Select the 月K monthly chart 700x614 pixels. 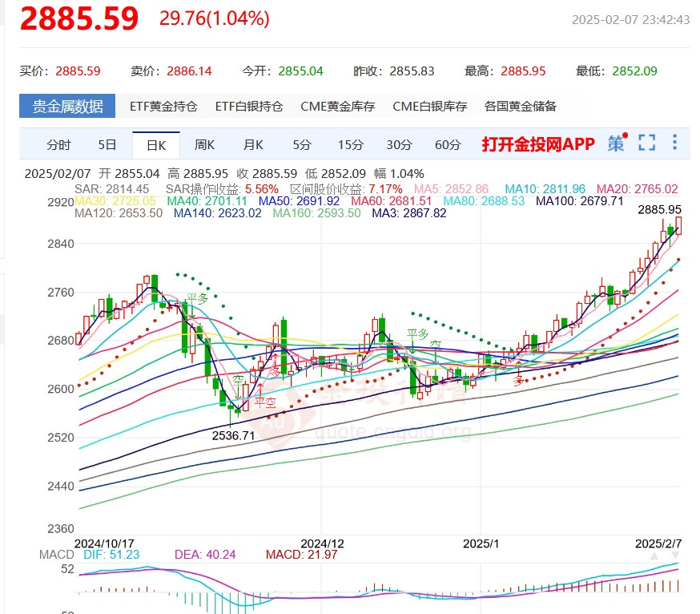253,145
